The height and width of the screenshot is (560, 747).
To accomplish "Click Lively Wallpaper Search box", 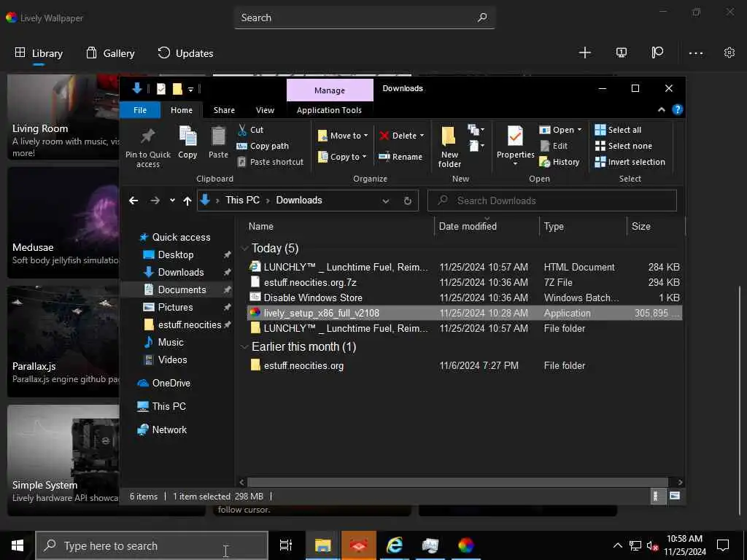I will pos(365,17).
